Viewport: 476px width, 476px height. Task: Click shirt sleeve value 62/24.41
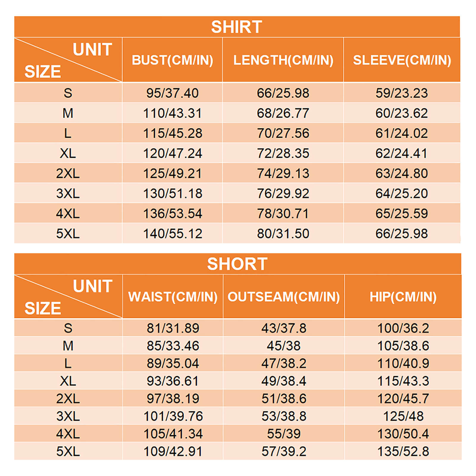click(x=401, y=153)
